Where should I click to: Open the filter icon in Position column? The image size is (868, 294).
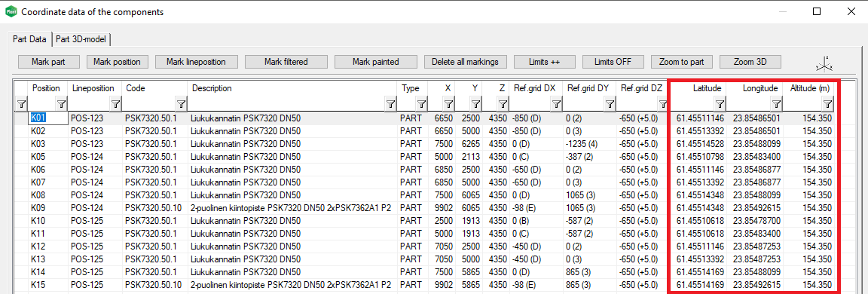(x=61, y=103)
